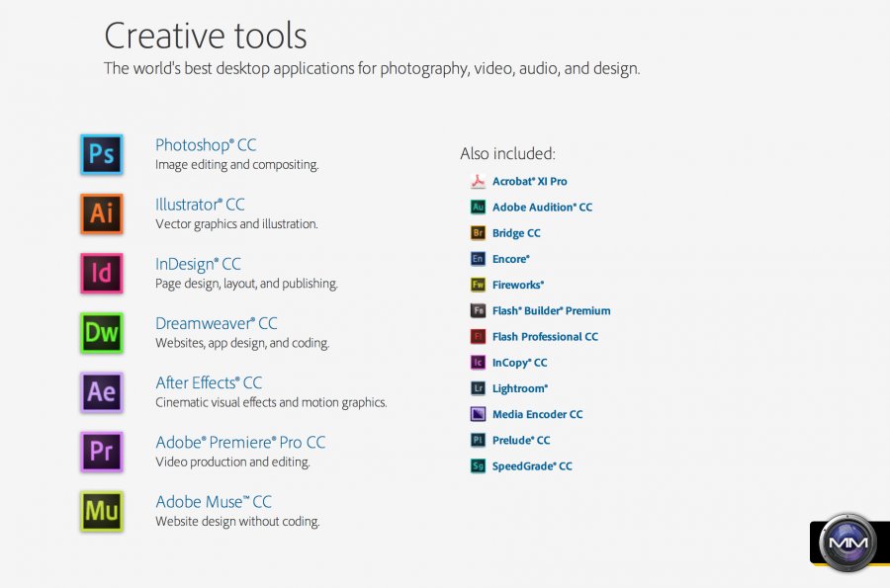The width and height of the screenshot is (890, 588).
Task: Follow the Illustrator CC title link
Action: [200, 205]
